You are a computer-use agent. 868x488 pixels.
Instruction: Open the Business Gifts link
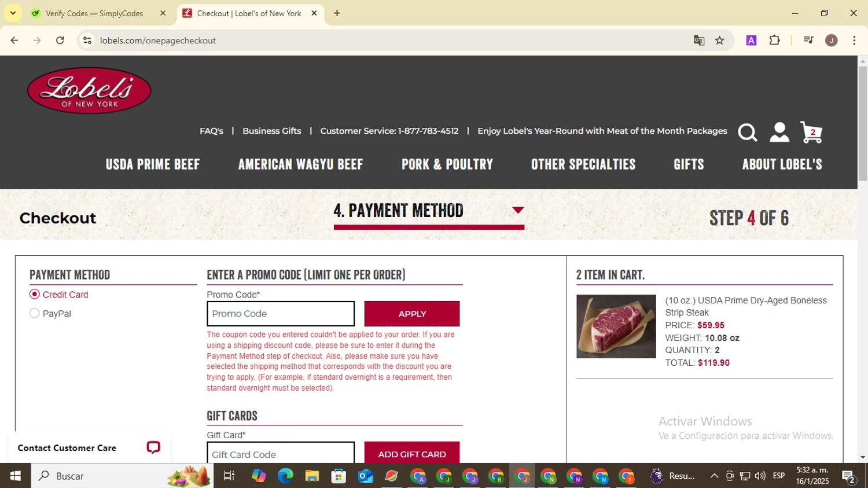(272, 131)
